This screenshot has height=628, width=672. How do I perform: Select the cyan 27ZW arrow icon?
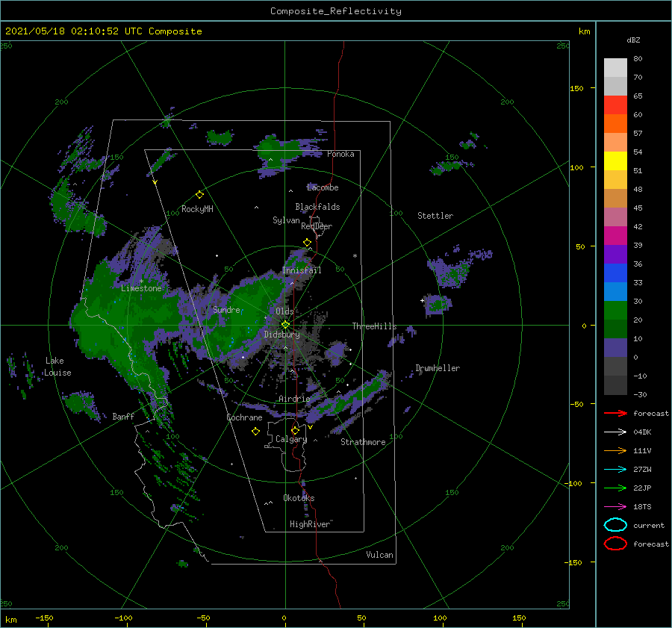(615, 470)
